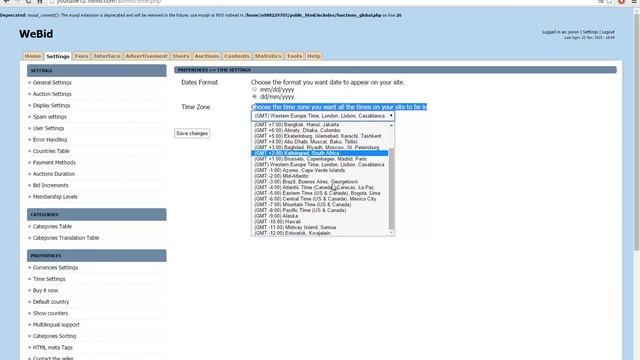This screenshot has height=360, width=640.
Task: Open Currencies Settings link
Action: point(55,268)
